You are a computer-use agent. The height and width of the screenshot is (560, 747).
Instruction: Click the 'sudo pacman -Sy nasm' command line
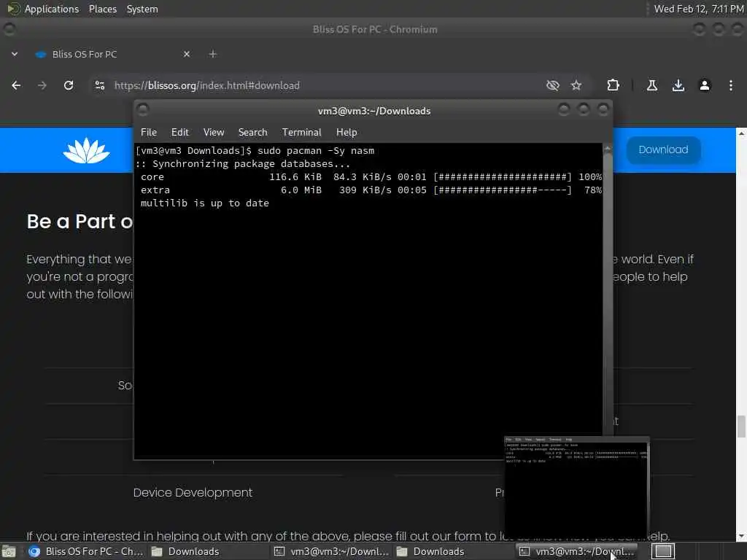pyautogui.click(x=316, y=151)
